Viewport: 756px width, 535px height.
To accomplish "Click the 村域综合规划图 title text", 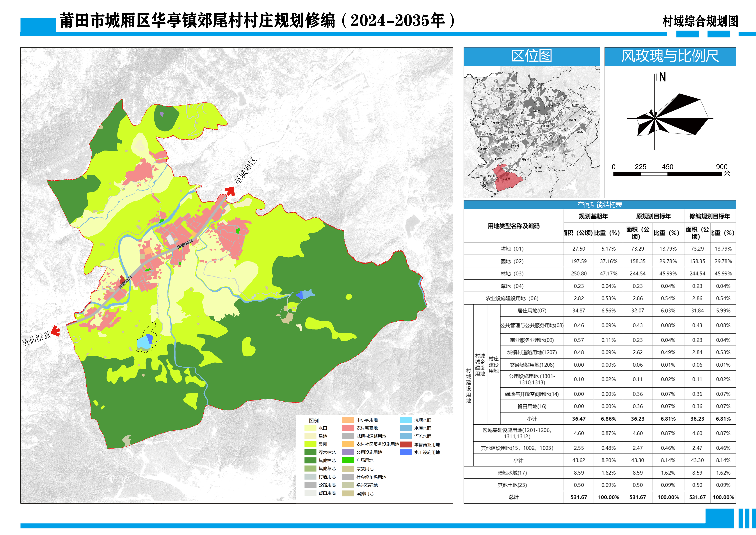I will point(700,21).
